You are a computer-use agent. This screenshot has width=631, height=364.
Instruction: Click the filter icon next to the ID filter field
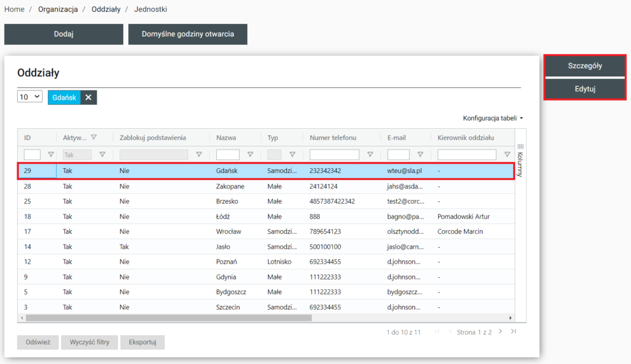51,155
